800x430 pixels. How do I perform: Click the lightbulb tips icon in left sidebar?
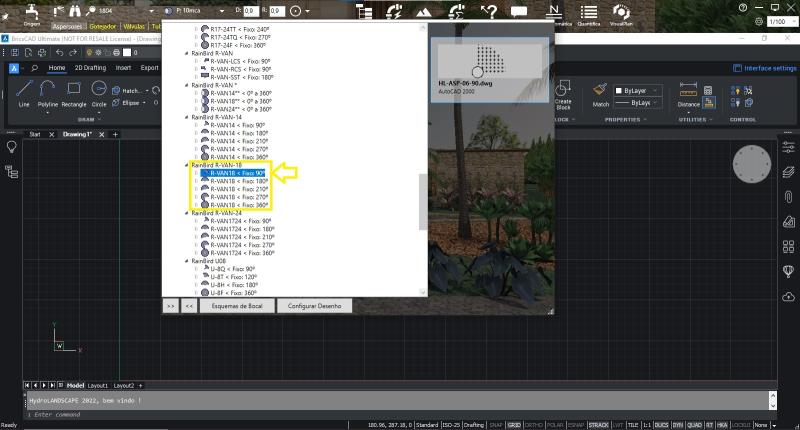pyautogui.click(x=12, y=146)
